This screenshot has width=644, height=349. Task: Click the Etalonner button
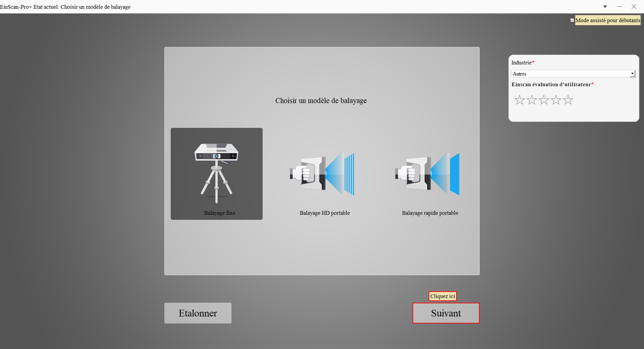coord(198,313)
